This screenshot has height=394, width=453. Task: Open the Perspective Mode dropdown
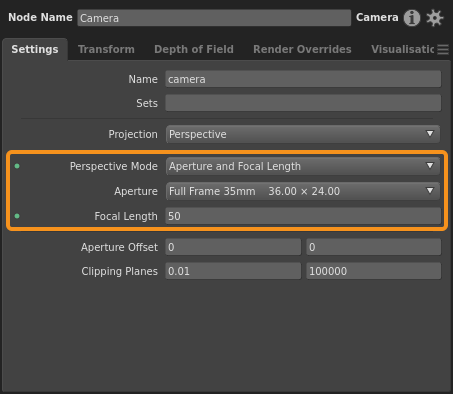coord(303,166)
